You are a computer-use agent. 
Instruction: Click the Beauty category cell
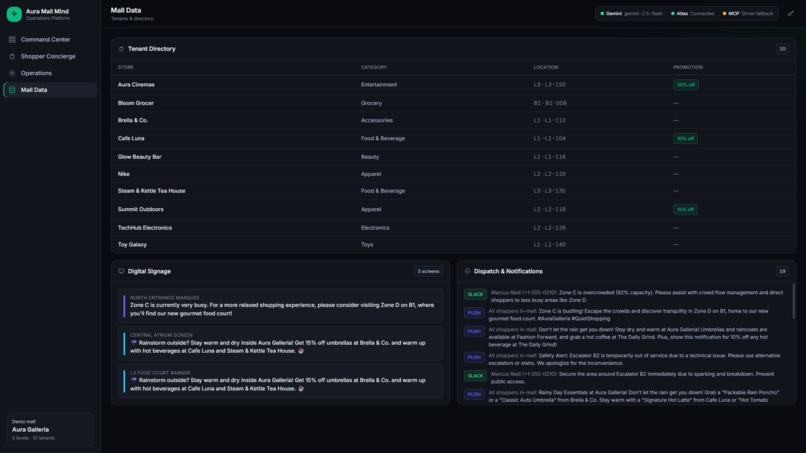(x=370, y=157)
